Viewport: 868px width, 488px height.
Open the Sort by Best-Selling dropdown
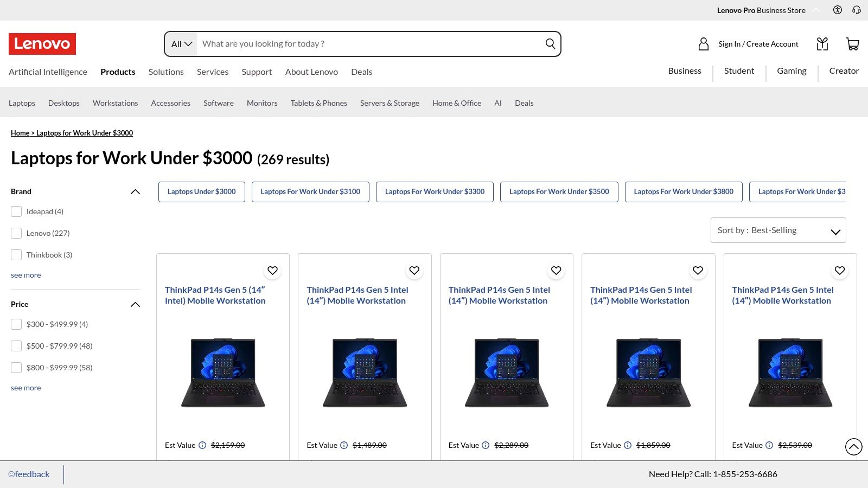coord(778,230)
